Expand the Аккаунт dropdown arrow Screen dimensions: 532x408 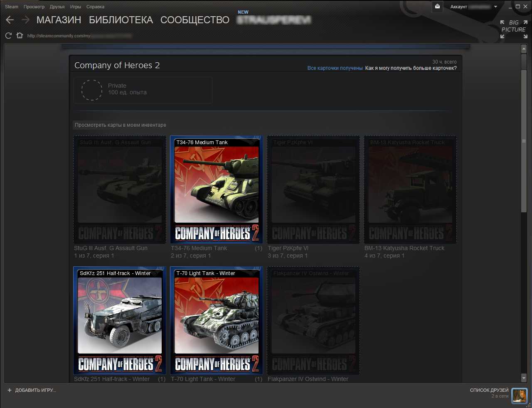[x=495, y=7]
